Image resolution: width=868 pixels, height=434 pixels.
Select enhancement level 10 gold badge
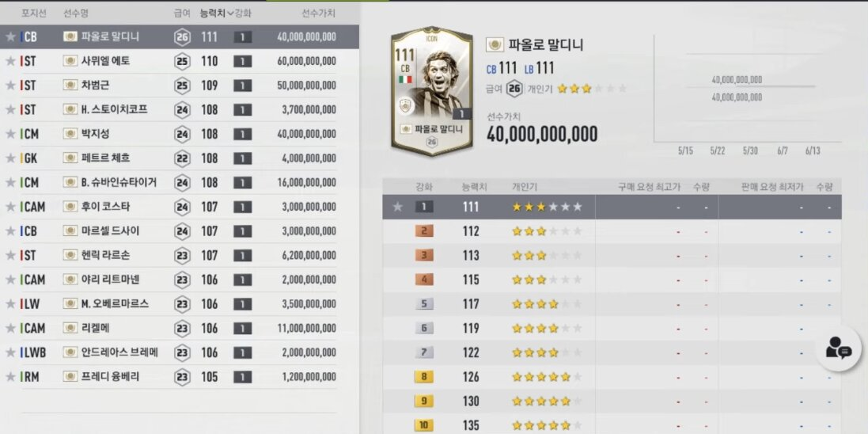pyautogui.click(x=424, y=425)
